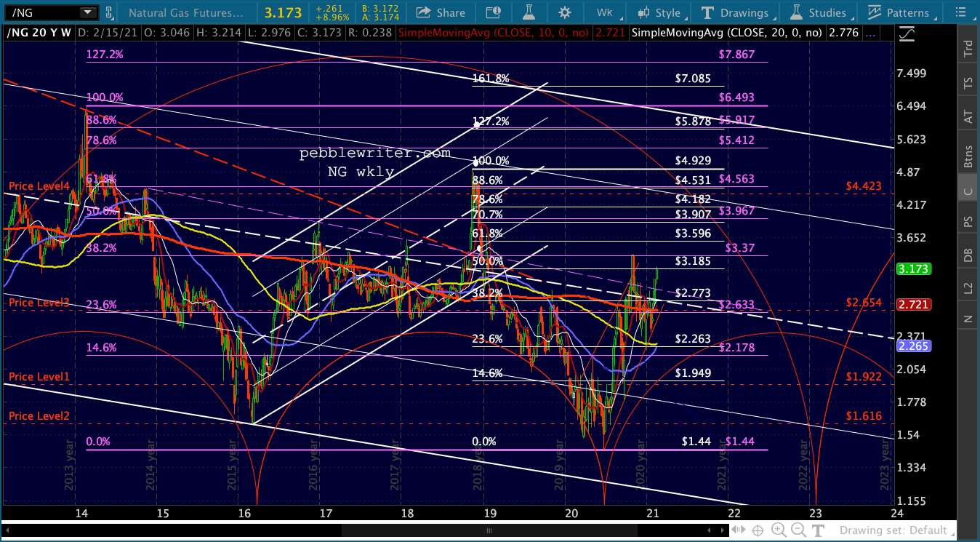Click the red 2.721 price bubble
980x542 pixels.
tap(915, 303)
